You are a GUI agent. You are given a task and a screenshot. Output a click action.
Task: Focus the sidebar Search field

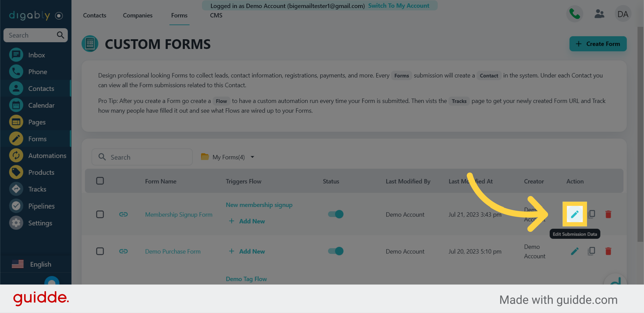click(x=36, y=35)
